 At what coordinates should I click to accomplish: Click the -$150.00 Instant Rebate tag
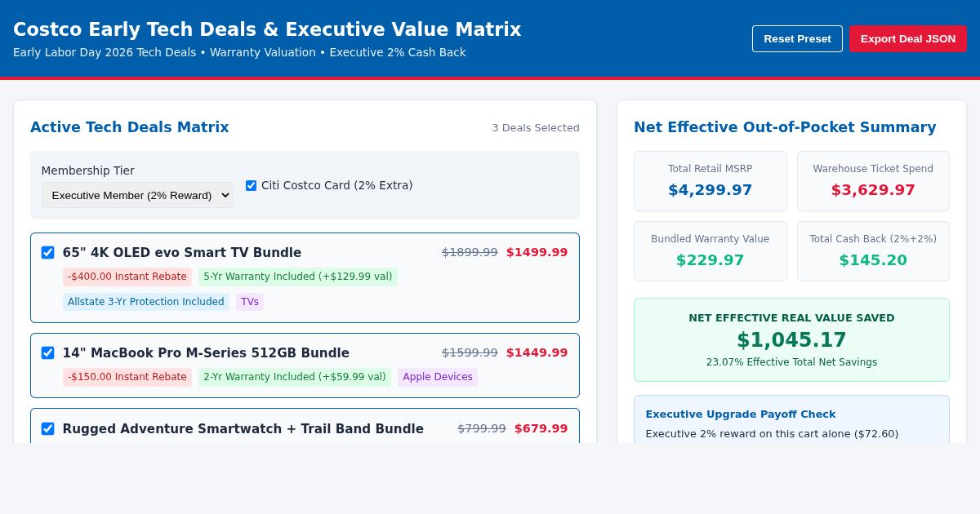coord(127,377)
